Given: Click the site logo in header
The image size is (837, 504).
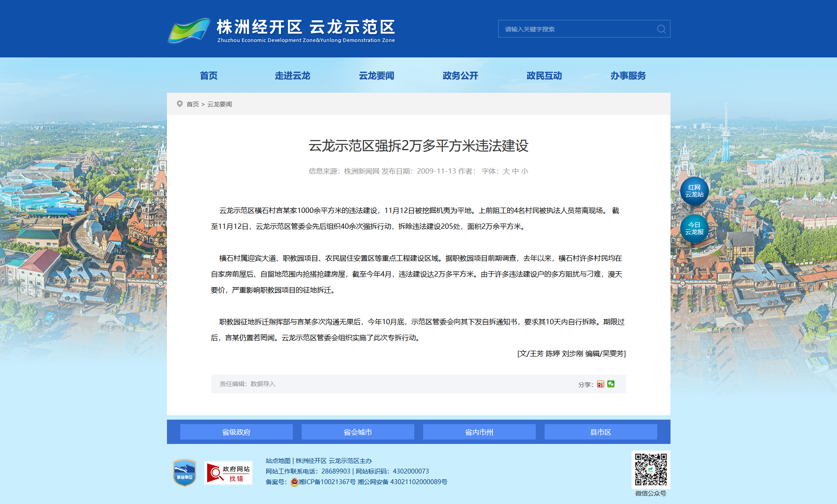Looking at the screenshot, I should 281,30.
